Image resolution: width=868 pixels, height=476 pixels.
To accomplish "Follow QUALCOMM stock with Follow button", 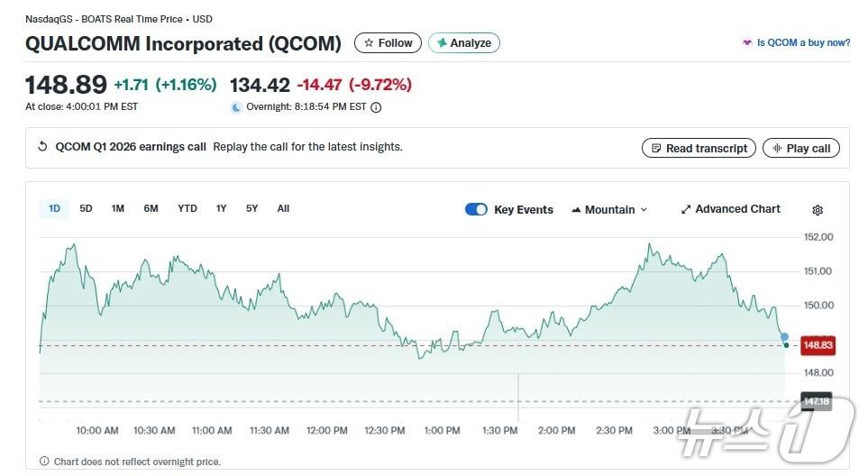I will [x=388, y=43].
